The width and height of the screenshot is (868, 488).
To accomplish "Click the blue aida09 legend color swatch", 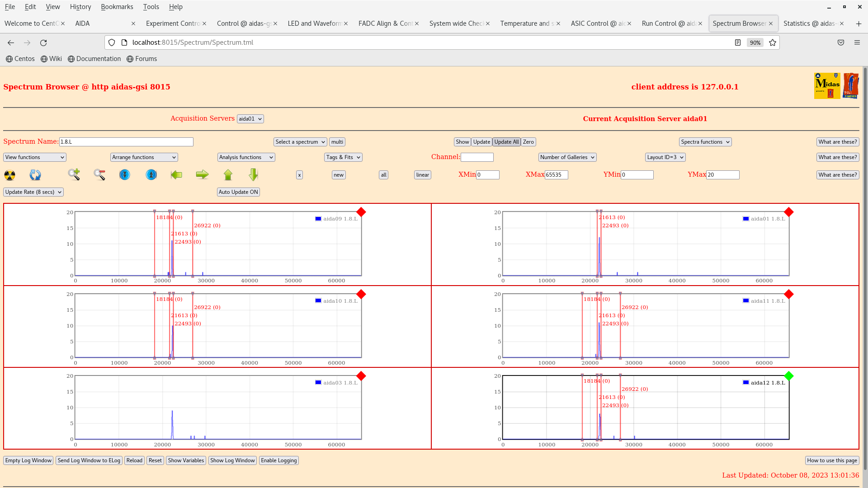I will [318, 219].
